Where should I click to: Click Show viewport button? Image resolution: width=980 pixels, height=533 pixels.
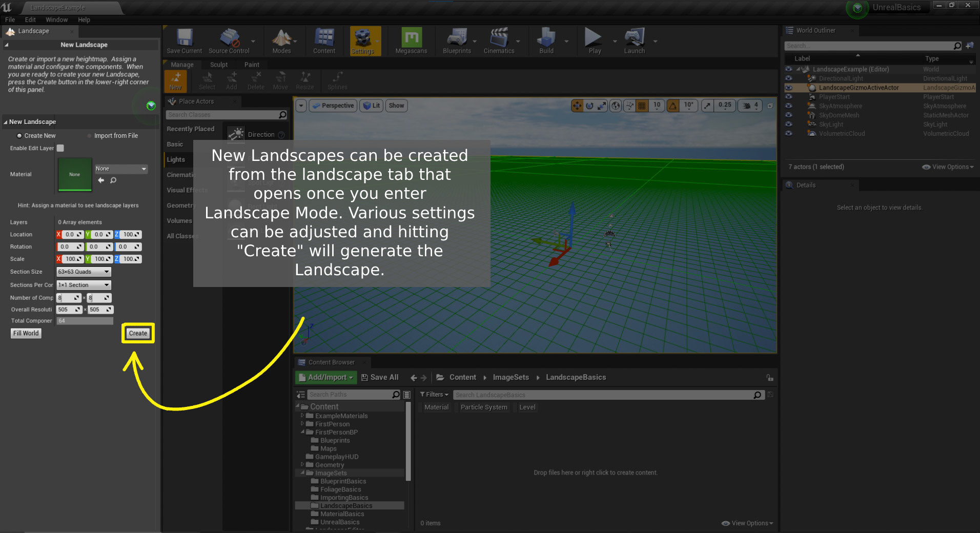tap(396, 106)
